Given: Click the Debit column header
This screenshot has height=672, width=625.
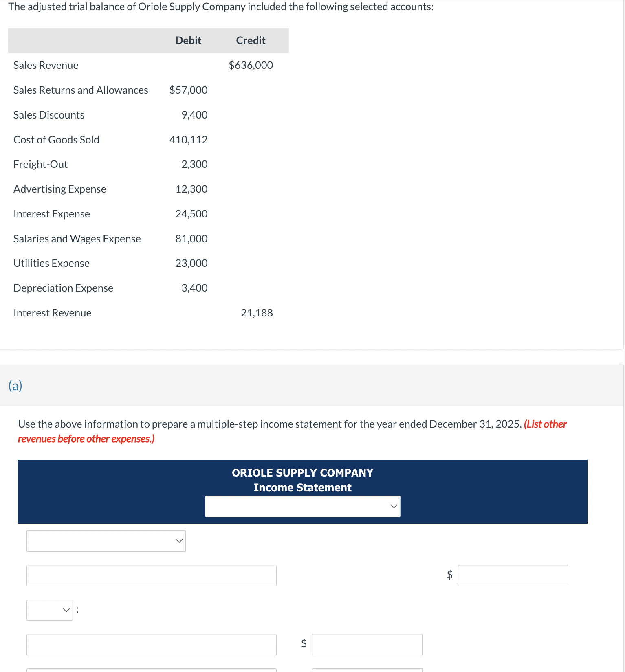Looking at the screenshot, I should [188, 40].
